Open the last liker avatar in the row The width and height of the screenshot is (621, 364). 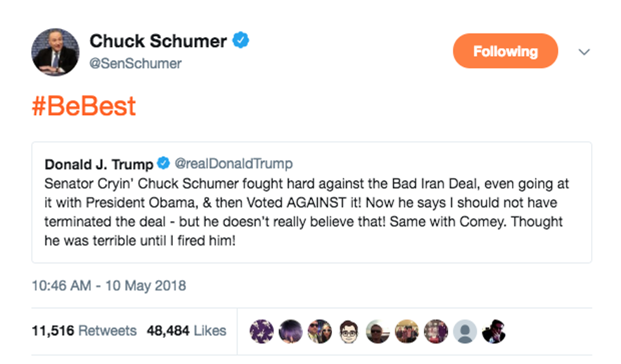point(494,330)
